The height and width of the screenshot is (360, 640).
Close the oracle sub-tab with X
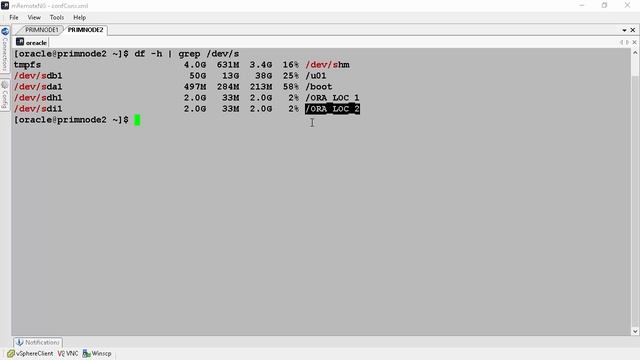point(634,42)
